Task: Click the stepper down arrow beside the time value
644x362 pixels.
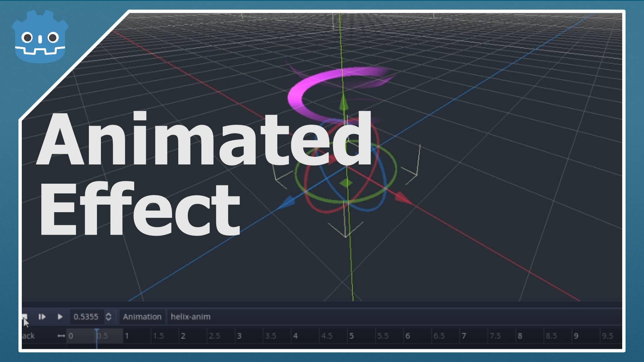Action: click(x=109, y=319)
